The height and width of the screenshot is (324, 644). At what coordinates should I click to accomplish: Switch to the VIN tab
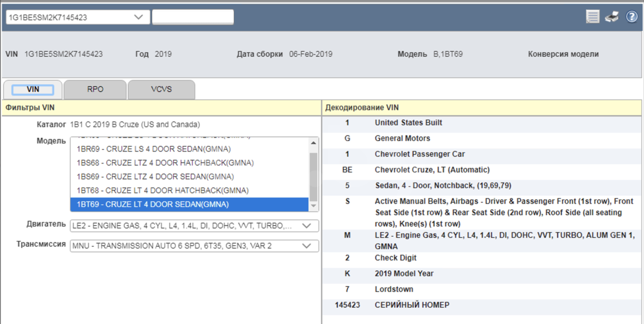[33, 89]
